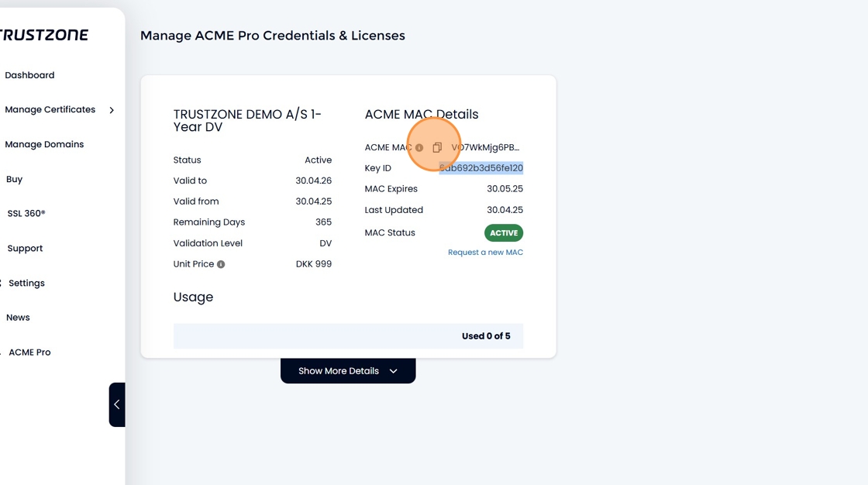Click the TRUSTZONE DEMO A/S 1-Year DV heading
868x485 pixels.
tap(247, 121)
